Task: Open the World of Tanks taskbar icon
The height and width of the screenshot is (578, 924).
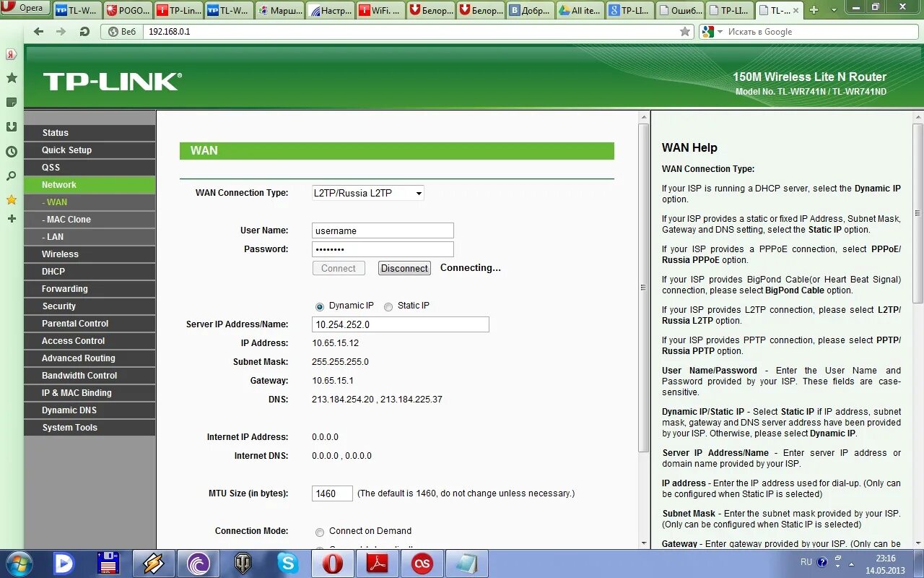Action: (243, 564)
